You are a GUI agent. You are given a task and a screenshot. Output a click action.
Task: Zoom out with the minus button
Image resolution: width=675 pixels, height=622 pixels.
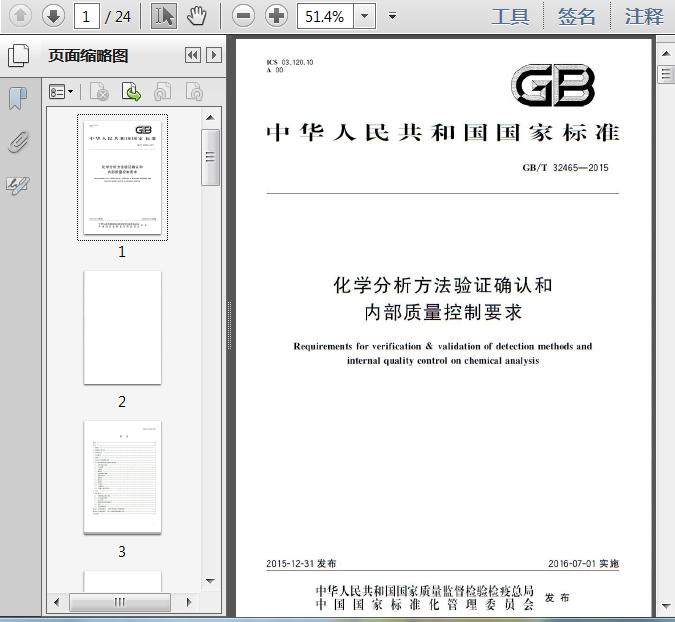pyautogui.click(x=244, y=16)
